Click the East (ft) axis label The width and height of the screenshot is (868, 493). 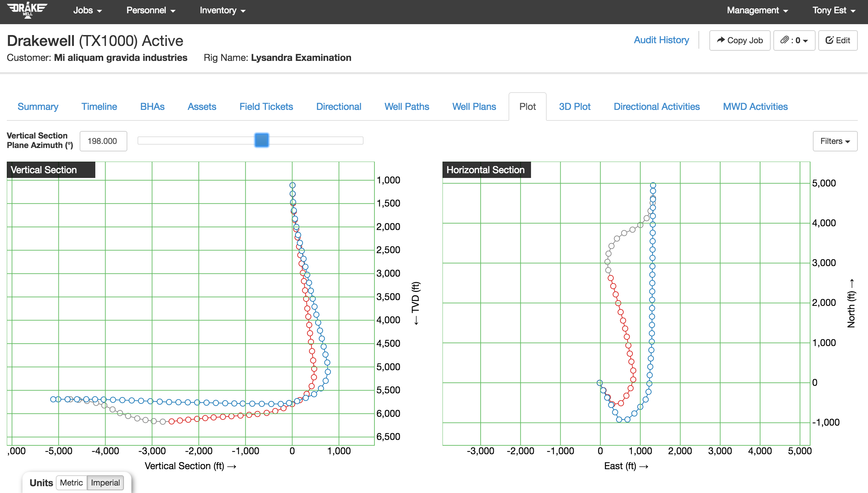coord(626,466)
